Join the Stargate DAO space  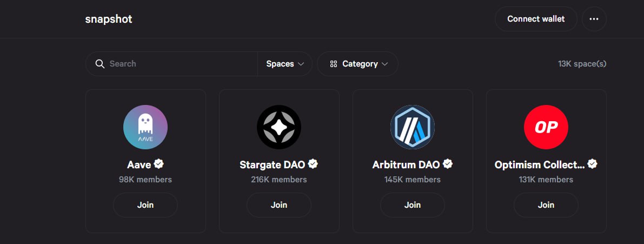click(x=279, y=205)
